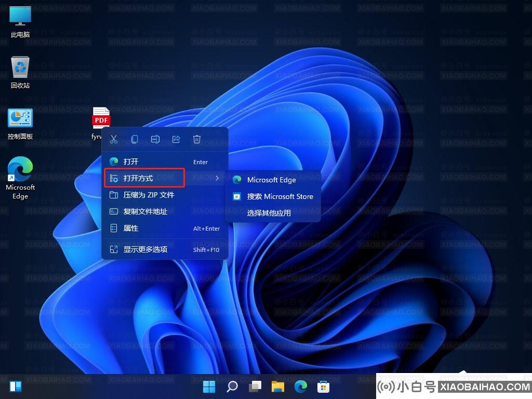Choose 选择其他应用 in the submenu
The width and height of the screenshot is (532, 399).
273,212
